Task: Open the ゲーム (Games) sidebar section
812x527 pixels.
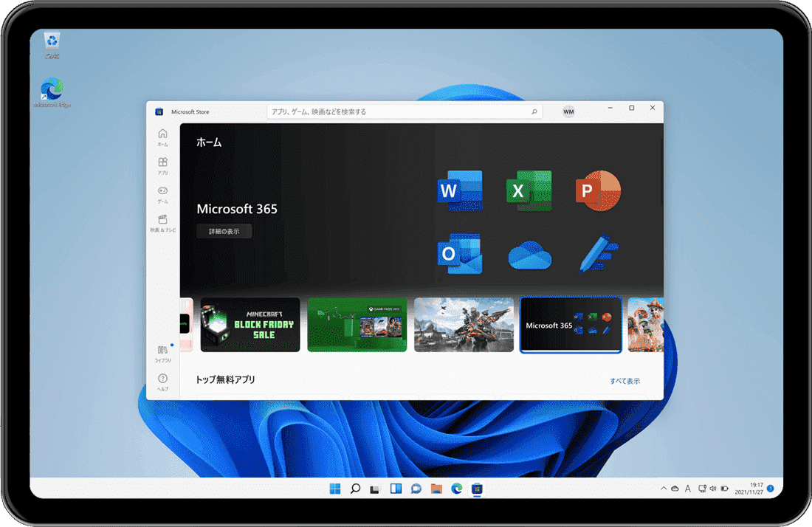Action: pyautogui.click(x=162, y=194)
